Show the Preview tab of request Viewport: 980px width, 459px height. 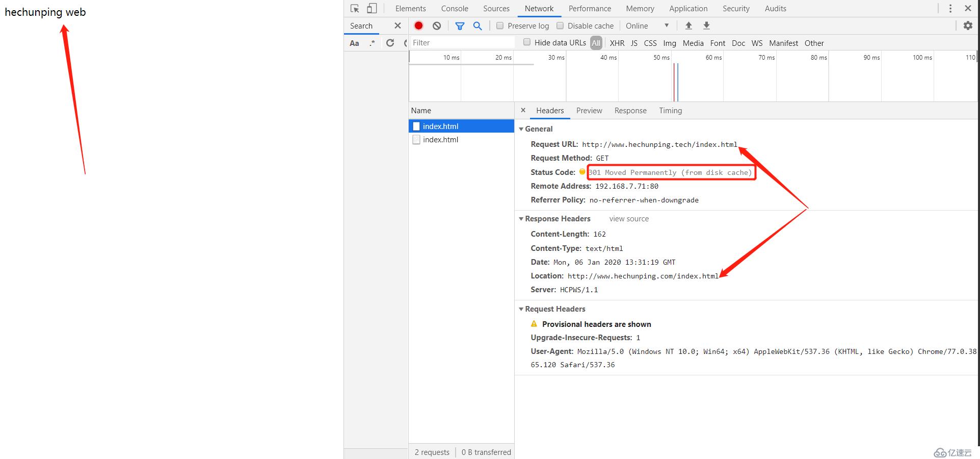[589, 111]
